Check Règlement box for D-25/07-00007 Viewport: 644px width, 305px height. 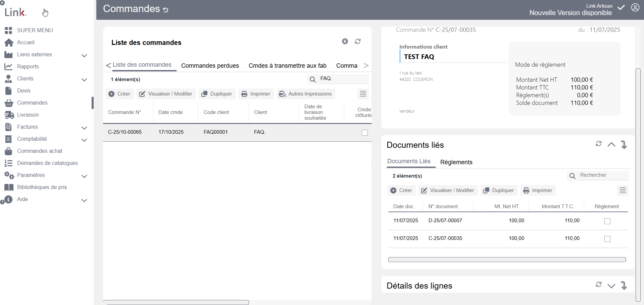pyautogui.click(x=607, y=221)
